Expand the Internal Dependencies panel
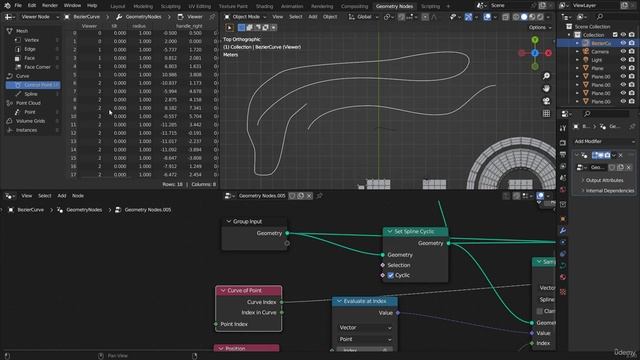Screen dimensions: 640x360 [607, 191]
